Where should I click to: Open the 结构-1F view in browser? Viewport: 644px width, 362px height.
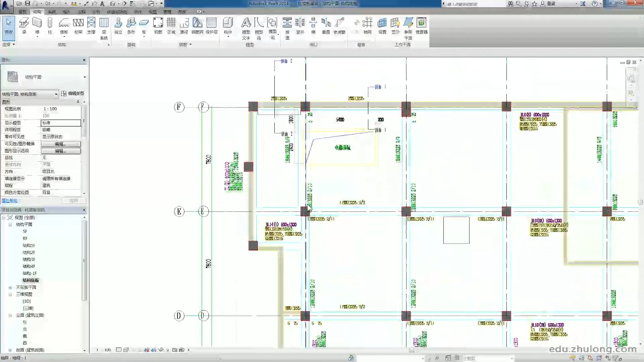click(30, 273)
